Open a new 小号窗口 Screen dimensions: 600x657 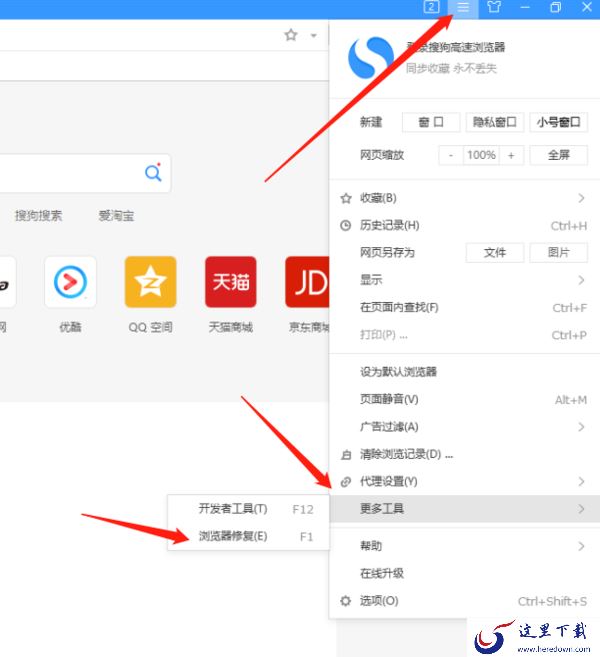pyautogui.click(x=559, y=122)
